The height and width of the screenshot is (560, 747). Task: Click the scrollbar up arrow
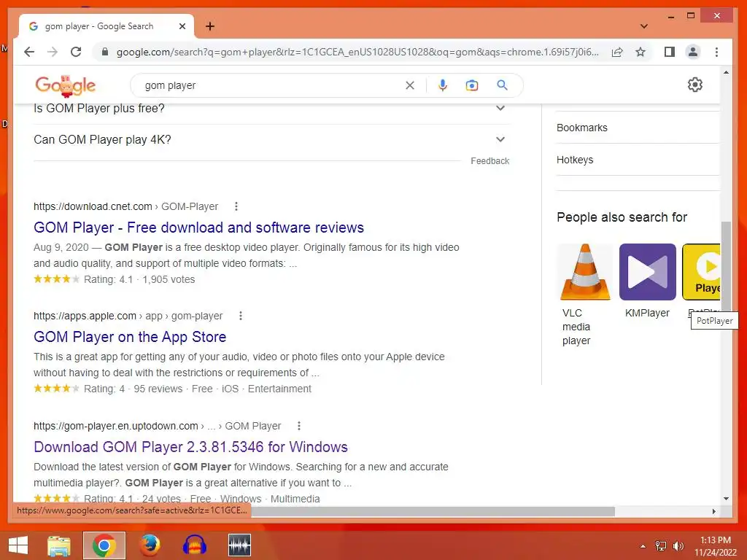(726, 73)
